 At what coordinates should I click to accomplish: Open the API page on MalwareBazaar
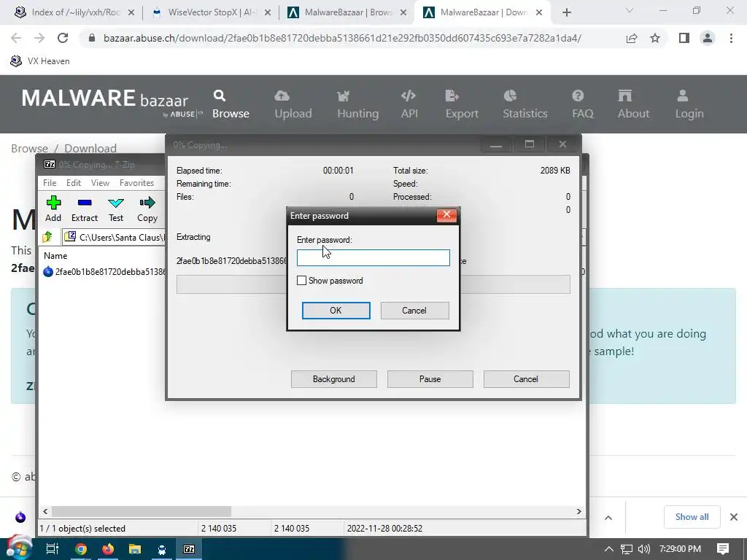point(409,104)
